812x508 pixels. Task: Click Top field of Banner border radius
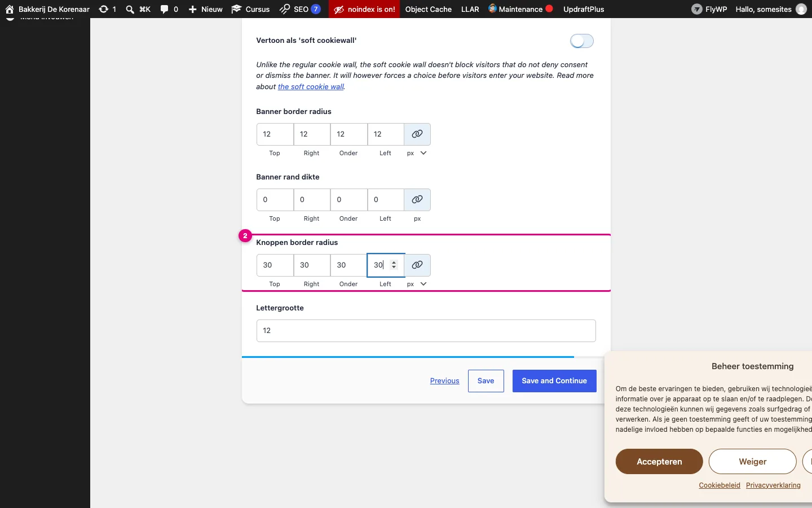[x=275, y=134]
